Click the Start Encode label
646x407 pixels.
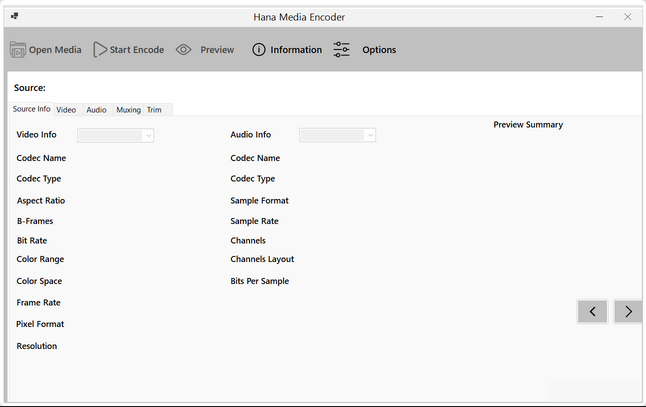137,50
